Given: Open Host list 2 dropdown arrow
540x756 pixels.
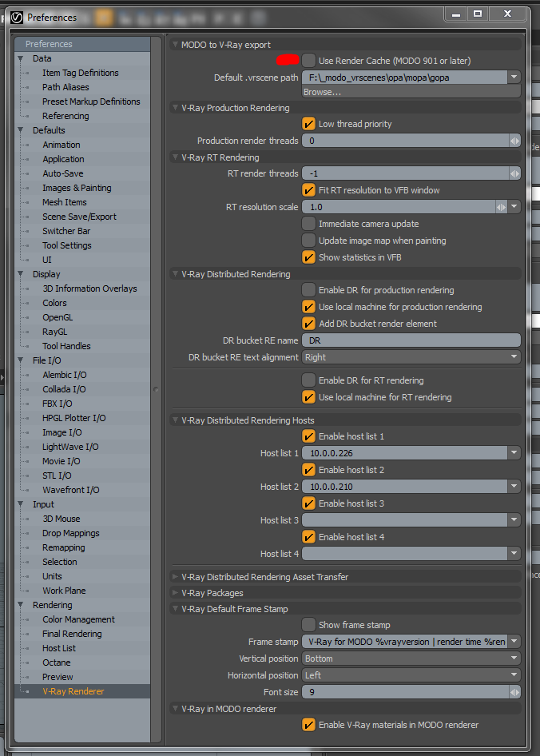Looking at the screenshot, I should coord(514,487).
